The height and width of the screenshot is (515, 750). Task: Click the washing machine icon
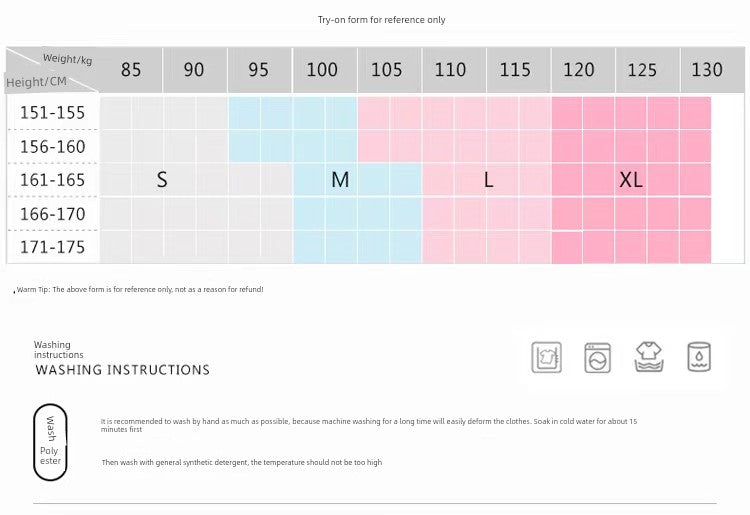click(x=598, y=357)
